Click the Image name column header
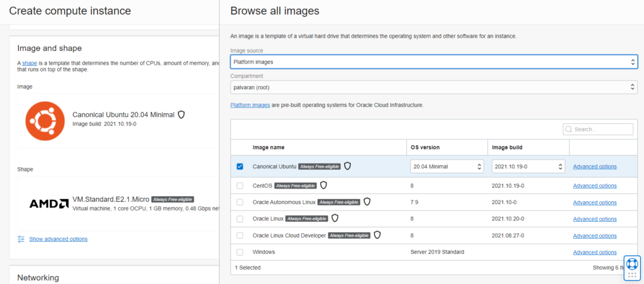The height and width of the screenshot is (284, 644). click(x=269, y=147)
